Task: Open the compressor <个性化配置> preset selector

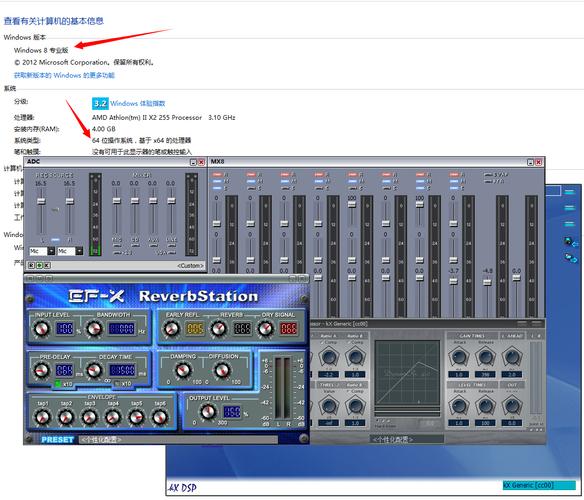Action: tap(407, 440)
